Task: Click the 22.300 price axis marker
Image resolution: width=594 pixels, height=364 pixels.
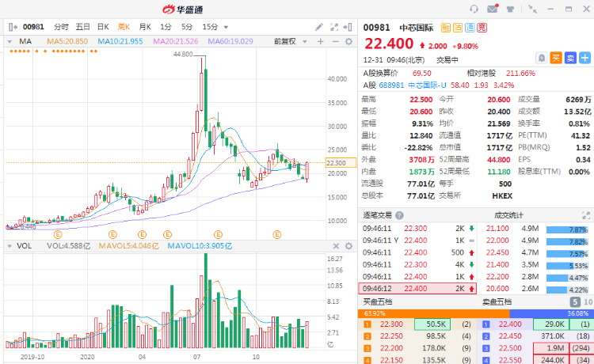Action: (x=341, y=163)
